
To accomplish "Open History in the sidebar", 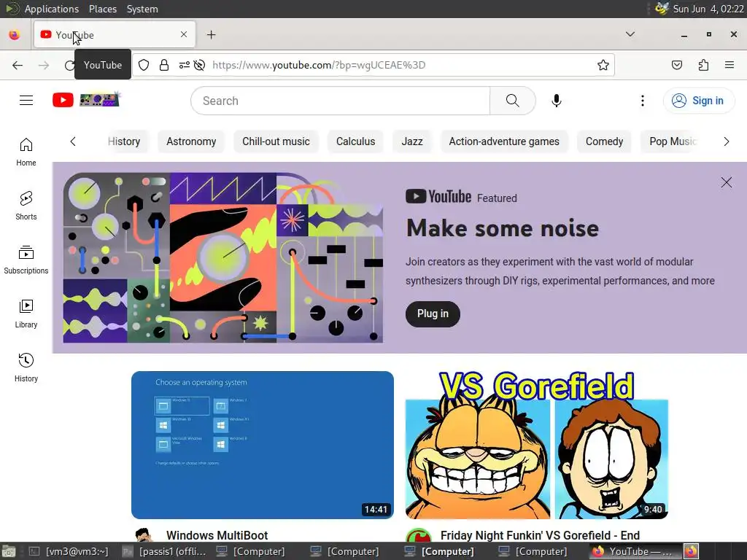I will point(26,367).
